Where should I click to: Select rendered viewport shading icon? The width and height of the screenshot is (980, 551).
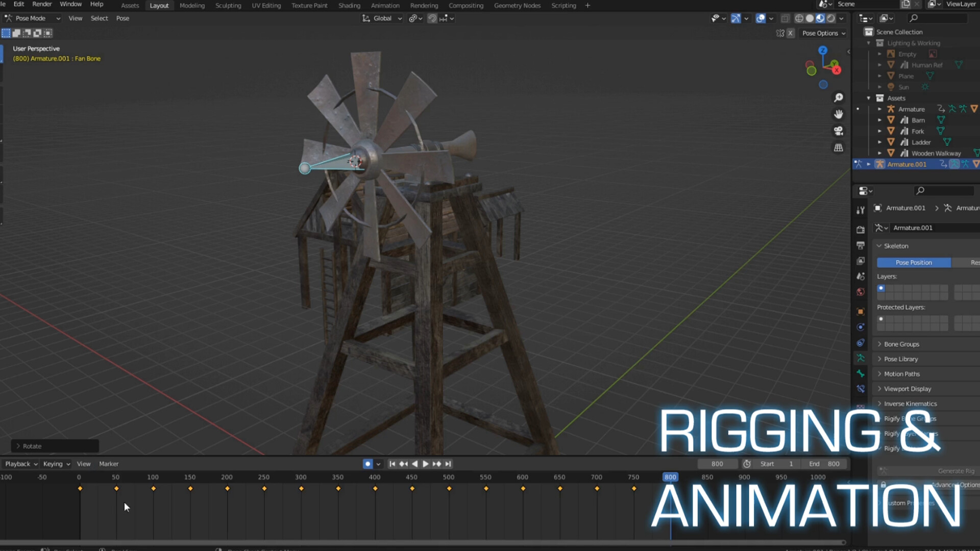831,18
